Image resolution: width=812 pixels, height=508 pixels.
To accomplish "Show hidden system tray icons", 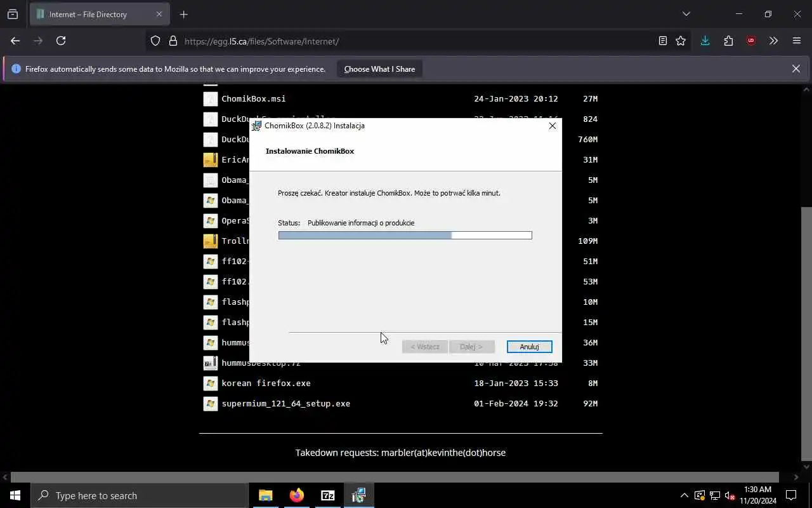I will (684, 495).
